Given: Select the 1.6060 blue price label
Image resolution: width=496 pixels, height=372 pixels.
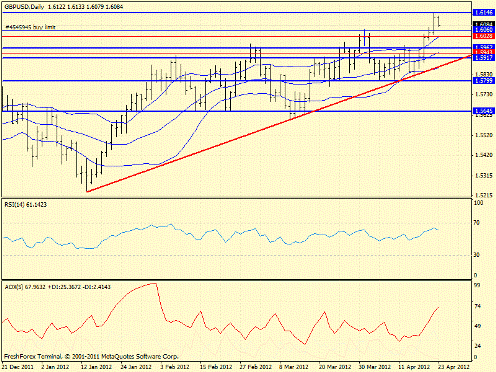Looking at the screenshot, I should [x=484, y=30].
